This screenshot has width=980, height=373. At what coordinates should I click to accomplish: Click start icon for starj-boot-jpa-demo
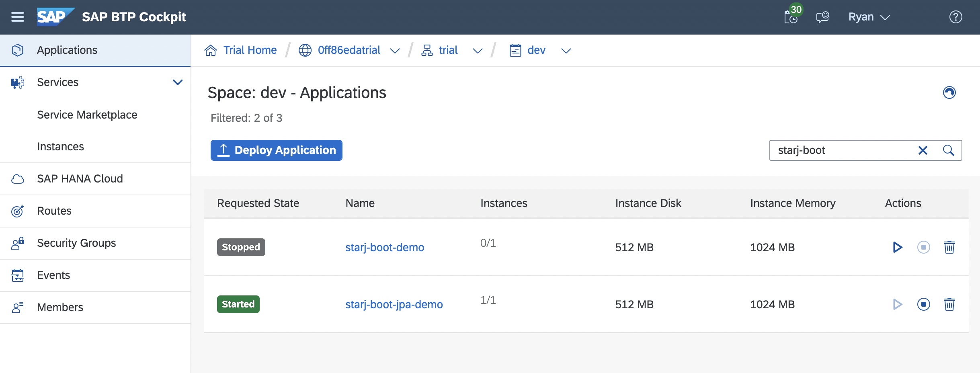coord(897,304)
